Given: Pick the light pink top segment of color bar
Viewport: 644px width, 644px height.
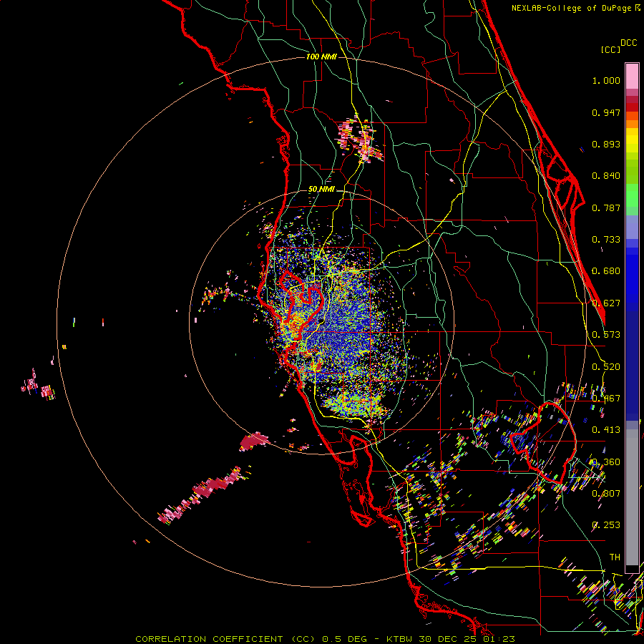Looking at the screenshot, I should 632,76.
